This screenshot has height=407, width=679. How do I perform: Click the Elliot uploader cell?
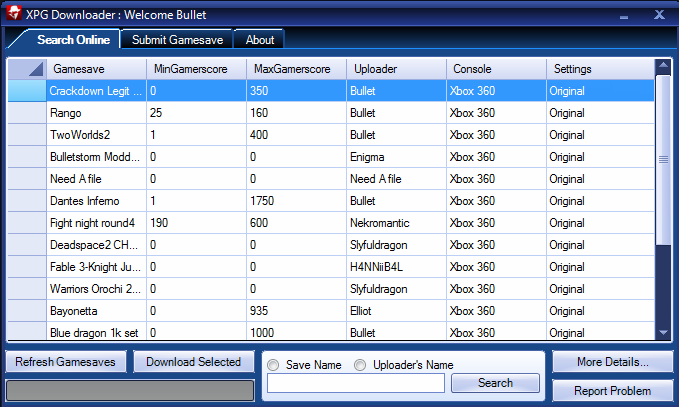tap(397, 311)
